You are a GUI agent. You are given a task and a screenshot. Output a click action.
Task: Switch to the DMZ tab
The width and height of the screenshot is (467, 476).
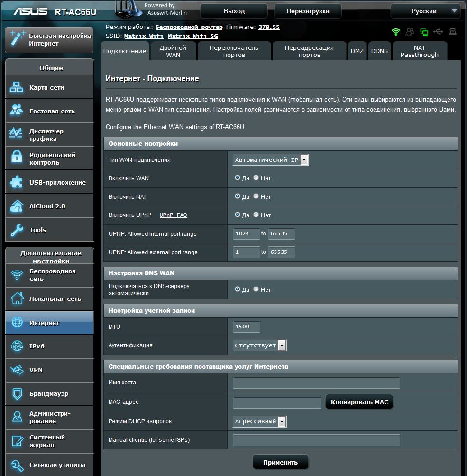[x=357, y=51]
